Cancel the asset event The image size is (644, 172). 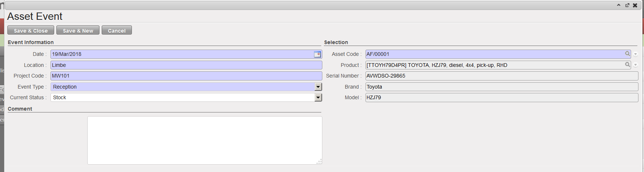(116, 31)
